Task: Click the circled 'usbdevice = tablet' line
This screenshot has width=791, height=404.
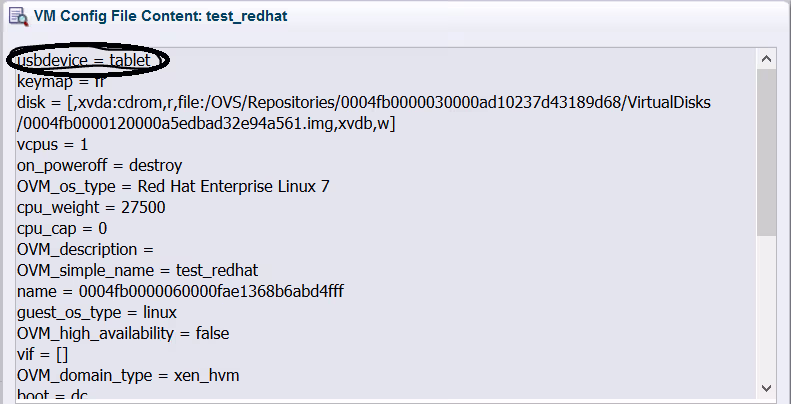Action: [x=85, y=61]
